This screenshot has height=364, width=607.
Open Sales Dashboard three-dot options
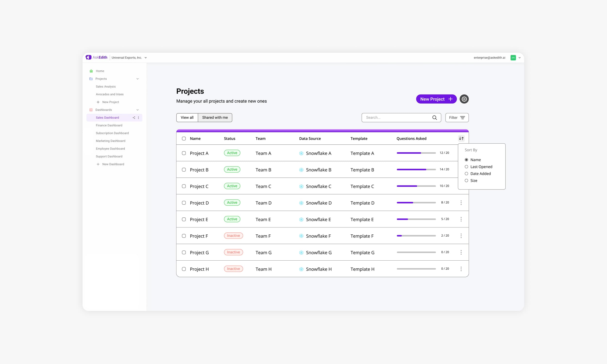pos(138,117)
